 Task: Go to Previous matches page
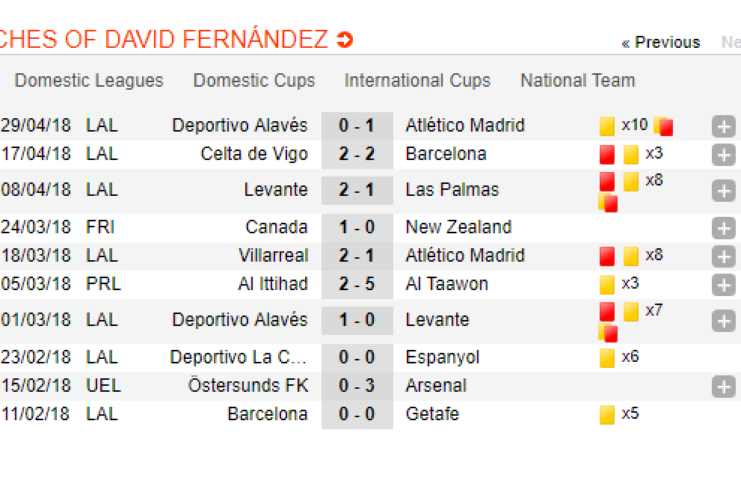[x=661, y=42]
